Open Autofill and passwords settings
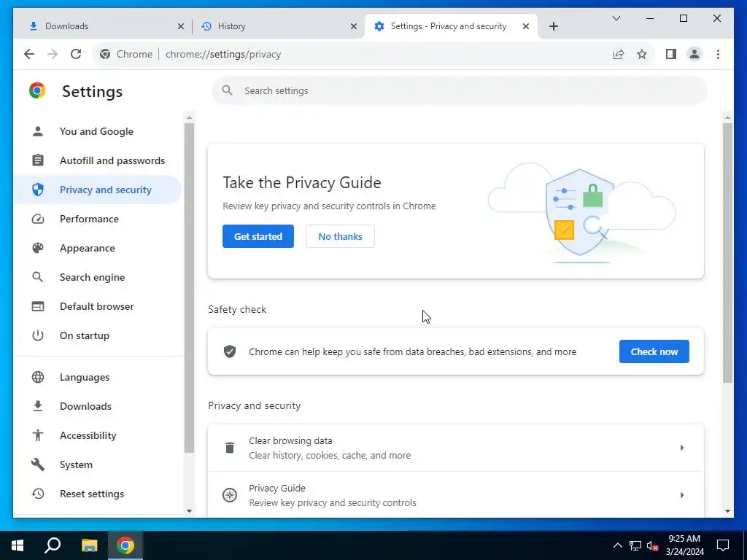 pyautogui.click(x=98, y=160)
